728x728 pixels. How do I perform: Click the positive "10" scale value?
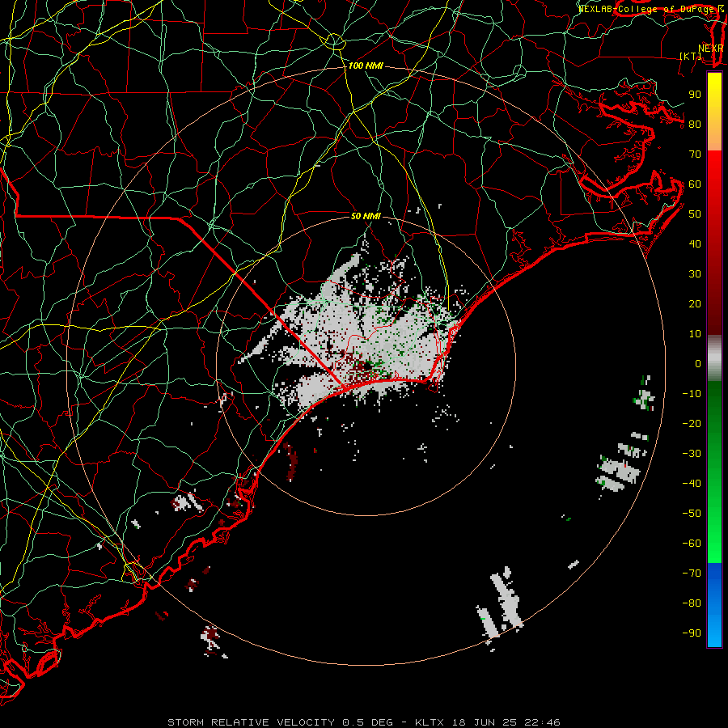(695, 334)
